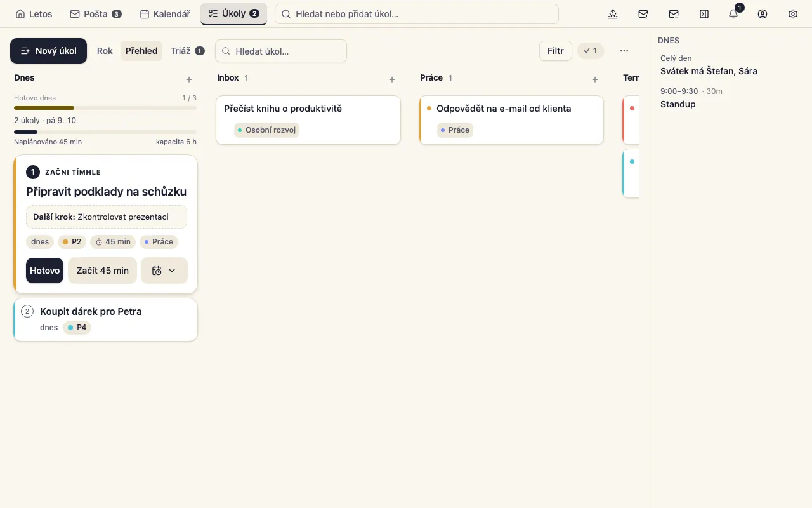812x508 pixels.
Task: Add task to Inbox column with plus
Action: coord(392,79)
